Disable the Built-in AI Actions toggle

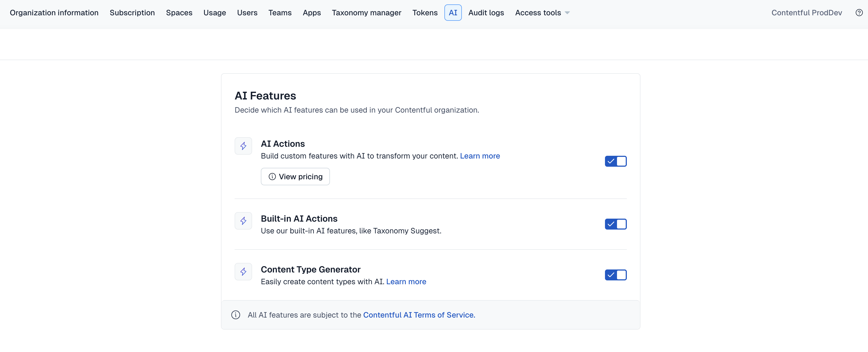[615, 224]
